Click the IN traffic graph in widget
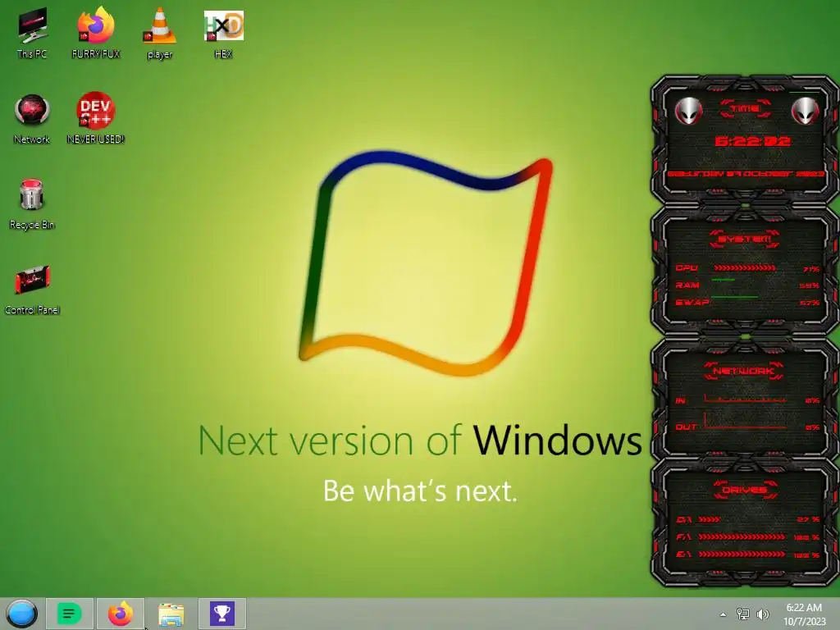Image resolution: width=840 pixels, height=630 pixels. pos(745,398)
